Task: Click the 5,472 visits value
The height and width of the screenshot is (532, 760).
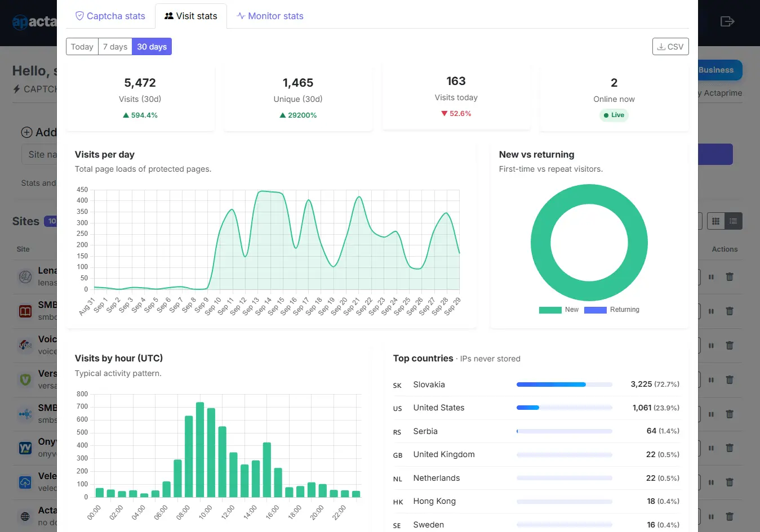Action: pos(140,83)
